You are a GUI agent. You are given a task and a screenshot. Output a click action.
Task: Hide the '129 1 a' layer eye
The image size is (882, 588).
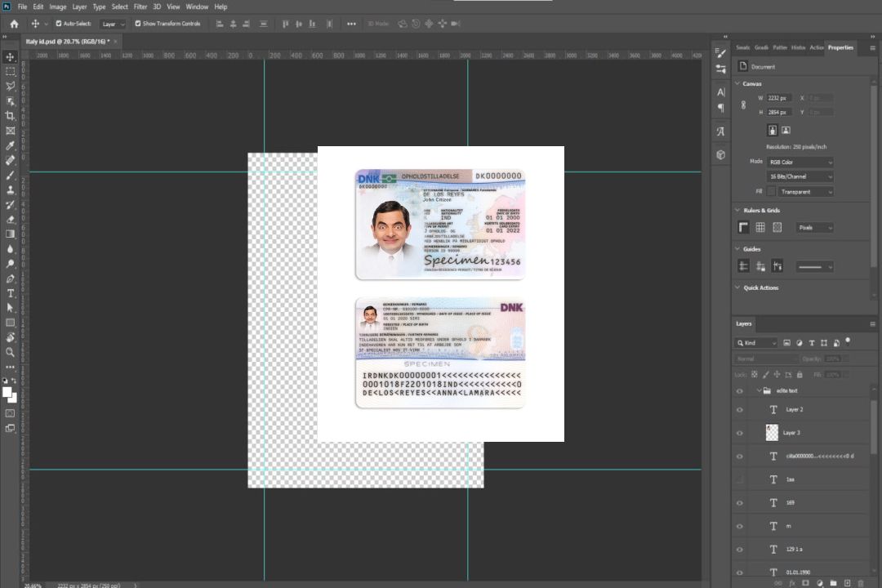tap(740, 550)
